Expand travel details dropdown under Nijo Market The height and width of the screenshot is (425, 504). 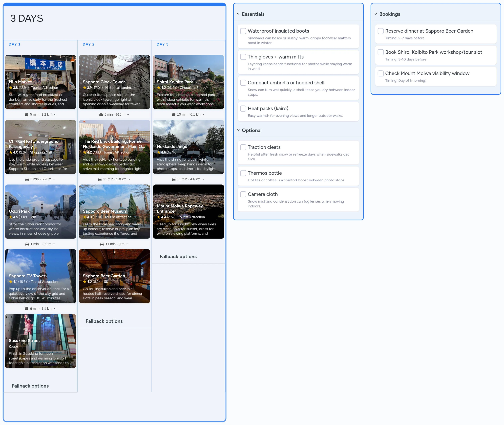[x=54, y=115]
